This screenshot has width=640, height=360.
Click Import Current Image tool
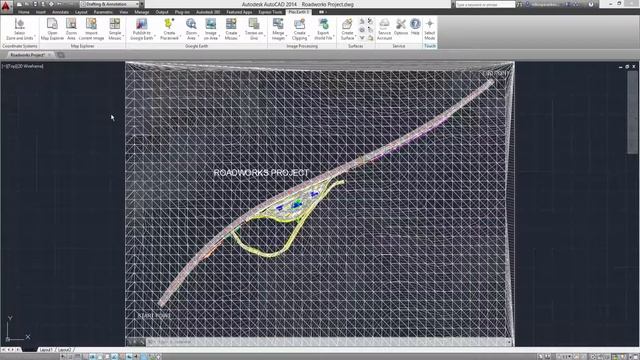point(91,29)
